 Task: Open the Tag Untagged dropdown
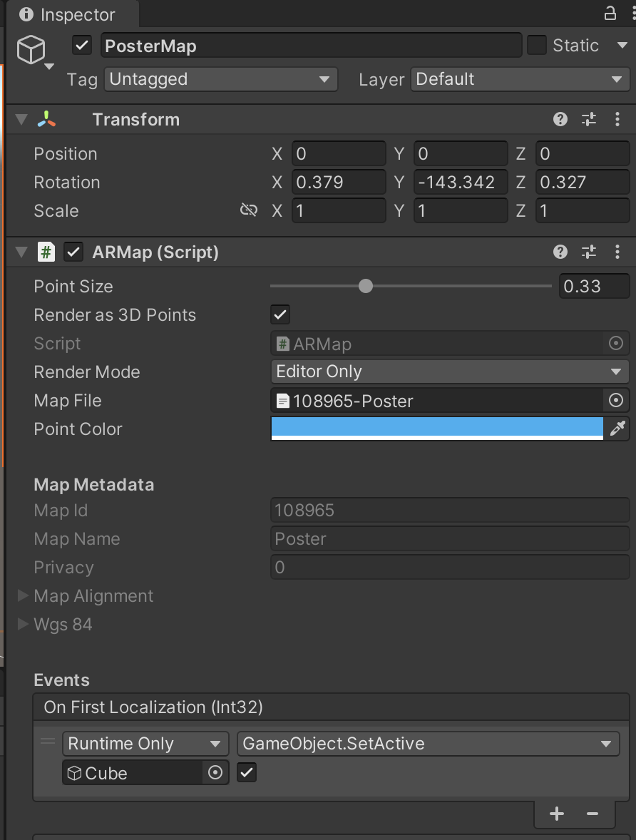tap(221, 79)
